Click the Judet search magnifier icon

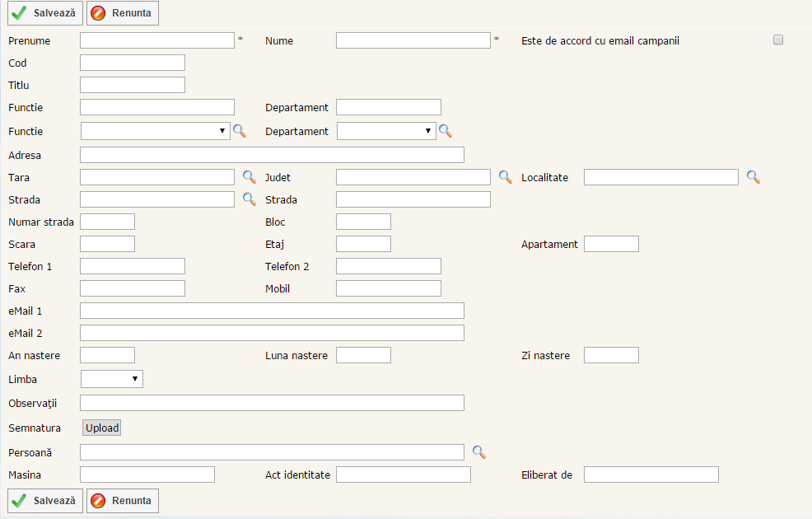coord(506,177)
